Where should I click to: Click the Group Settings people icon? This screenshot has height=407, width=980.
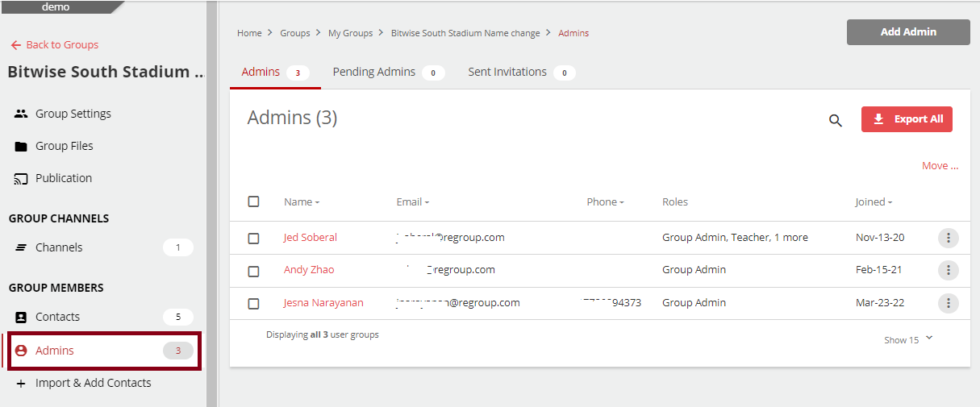(x=22, y=114)
